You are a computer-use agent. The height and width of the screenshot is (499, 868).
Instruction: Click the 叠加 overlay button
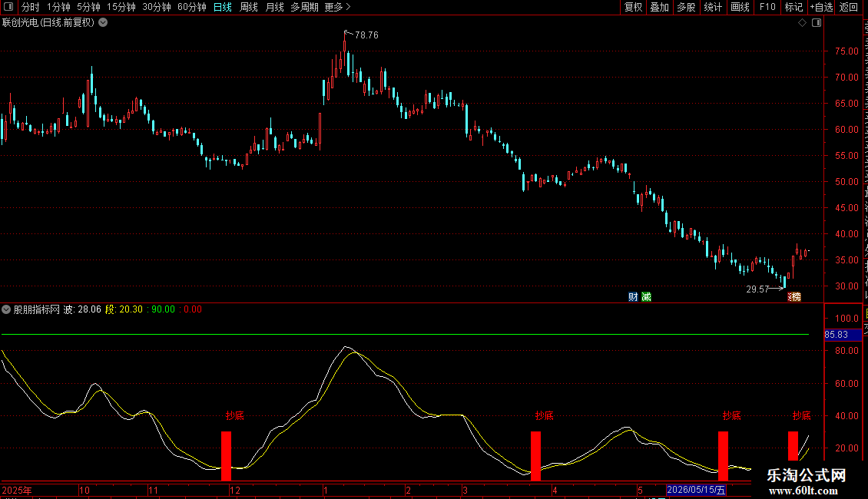pos(659,7)
